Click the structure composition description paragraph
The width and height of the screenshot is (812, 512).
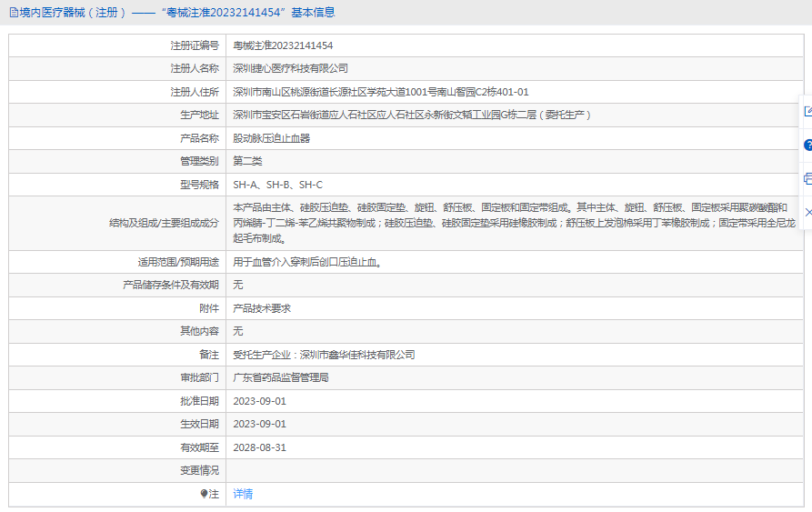(515, 223)
